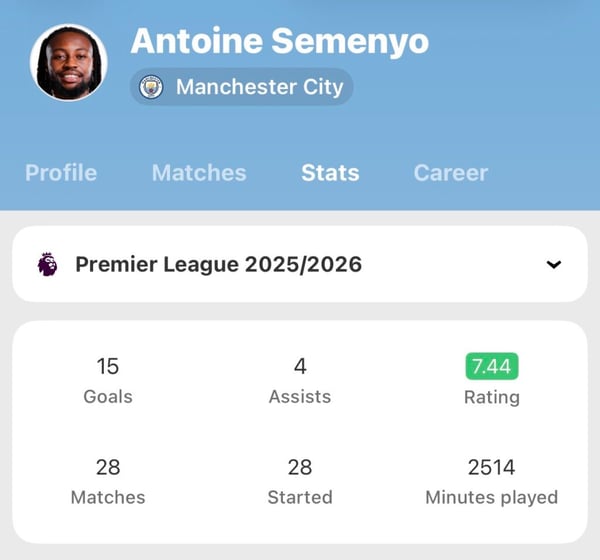Click the 4 Assists stat
Screen dimensions: 600x560
tap(300, 367)
